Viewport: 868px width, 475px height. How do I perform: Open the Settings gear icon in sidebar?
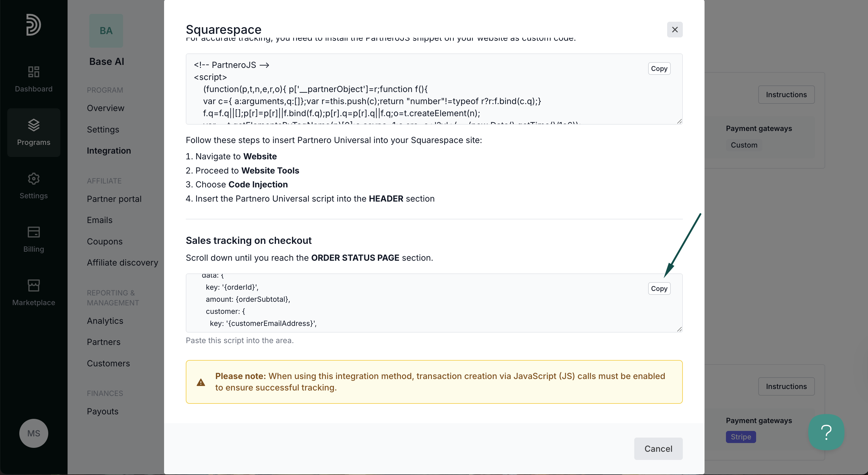pos(34,179)
